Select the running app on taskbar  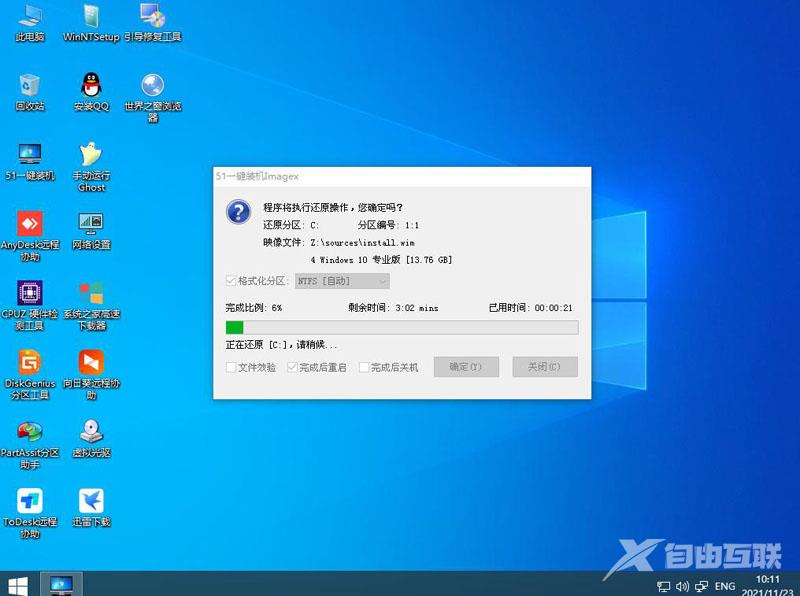point(61,584)
